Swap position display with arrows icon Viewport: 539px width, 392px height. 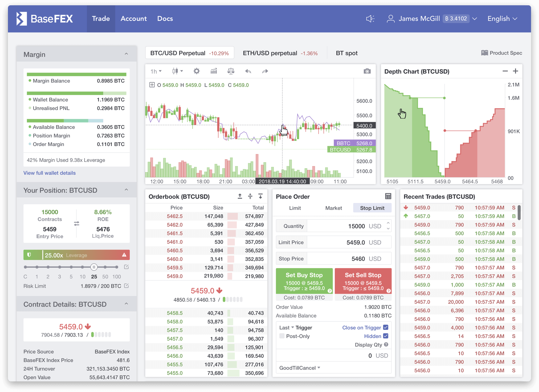(x=76, y=224)
